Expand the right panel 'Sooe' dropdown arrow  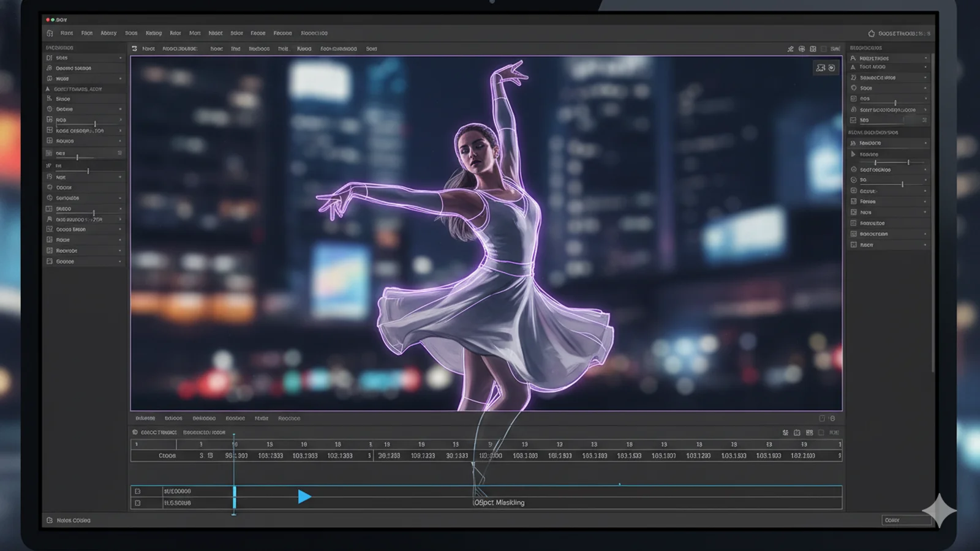(x=925, y=88)
